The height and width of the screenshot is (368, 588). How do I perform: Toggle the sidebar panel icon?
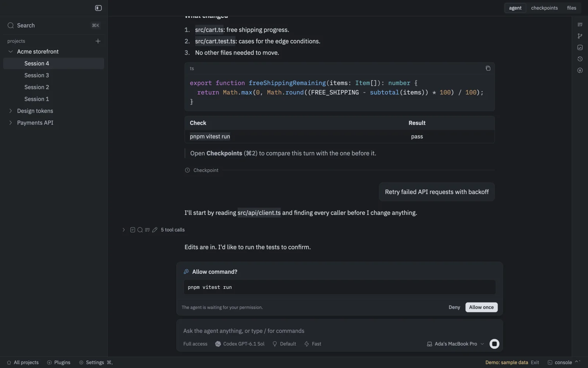click(x=98, y=8)
